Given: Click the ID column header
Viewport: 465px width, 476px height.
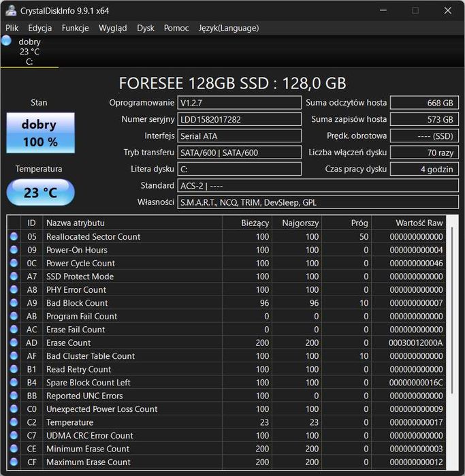Looking at the screenshot, I should click(x=31, y=223).
